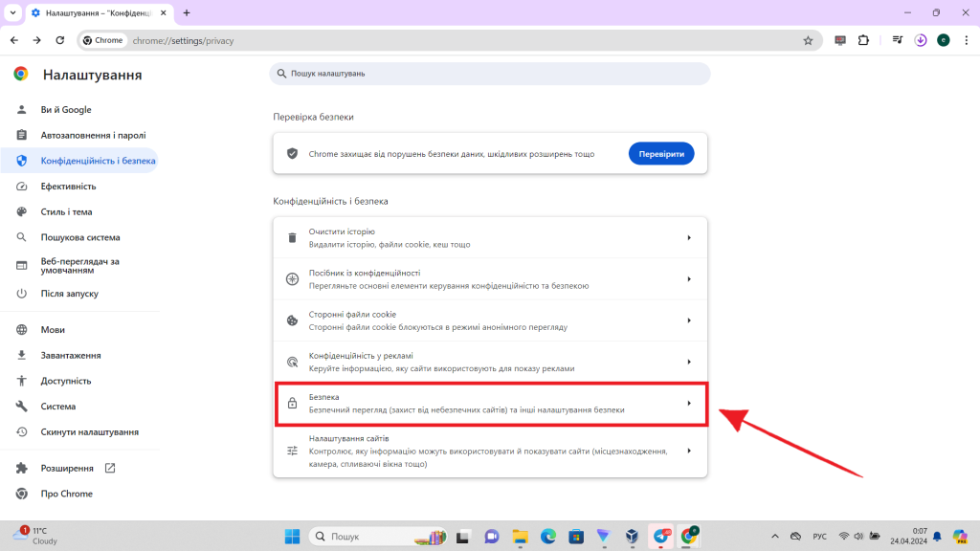Viewport: 980px width, 551px height.
Task: Open the screen-sharing indicator icon
Action: (x=840, y=40)
